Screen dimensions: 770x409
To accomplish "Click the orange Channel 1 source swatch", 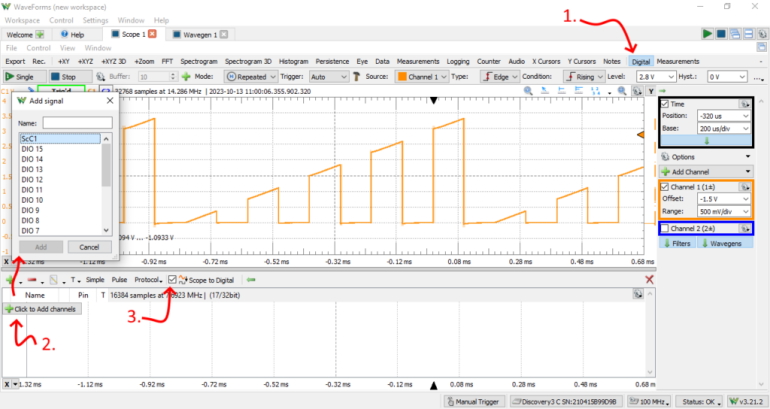I will coord(402,76).
